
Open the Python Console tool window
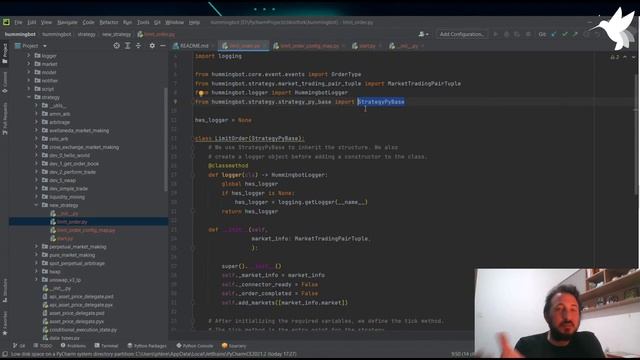[x=195, y=346]
